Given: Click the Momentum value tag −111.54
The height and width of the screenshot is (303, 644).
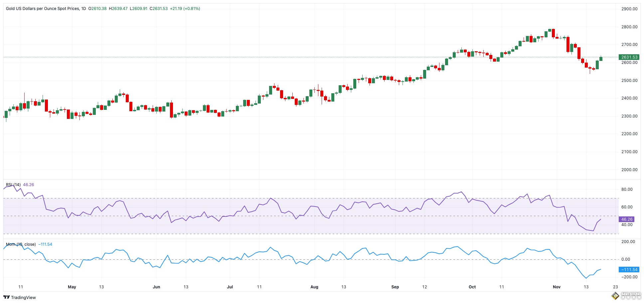Looking at the screenshot, I should (629, 270).
